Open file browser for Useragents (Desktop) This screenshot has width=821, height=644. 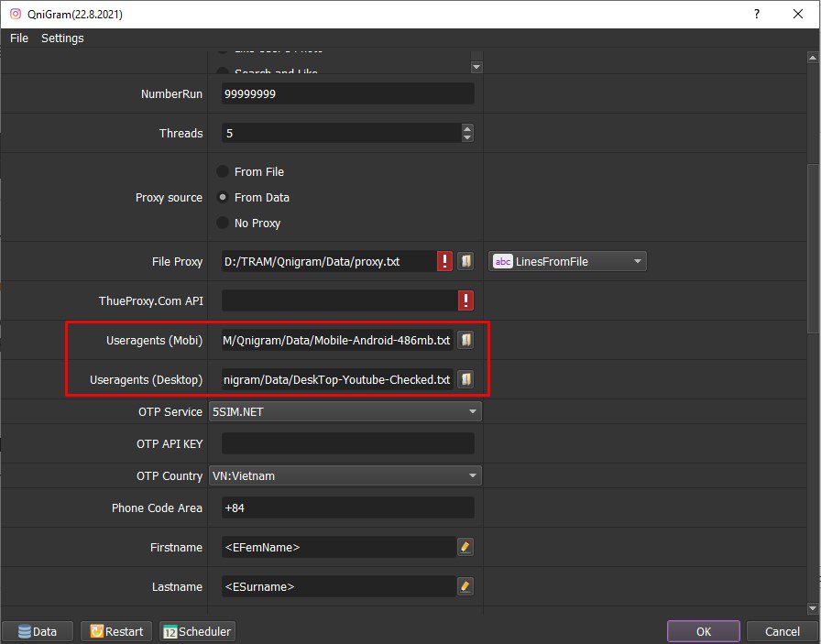(465, 379)
